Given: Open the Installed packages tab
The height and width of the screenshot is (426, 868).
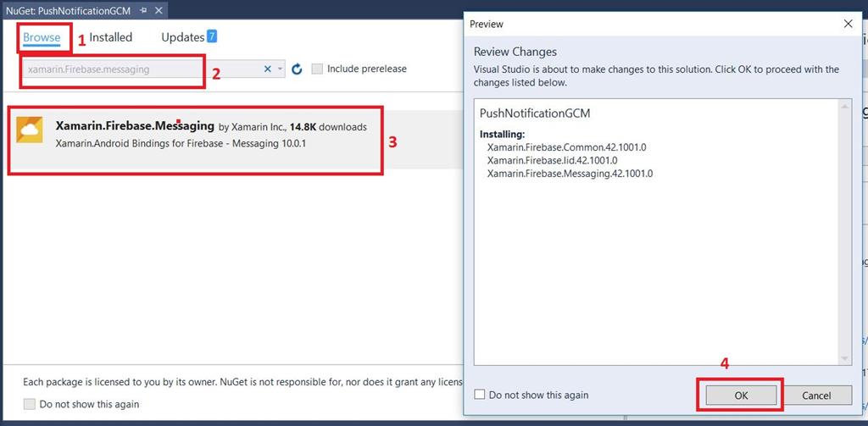Looking at the screenshot, I should 111,37.
